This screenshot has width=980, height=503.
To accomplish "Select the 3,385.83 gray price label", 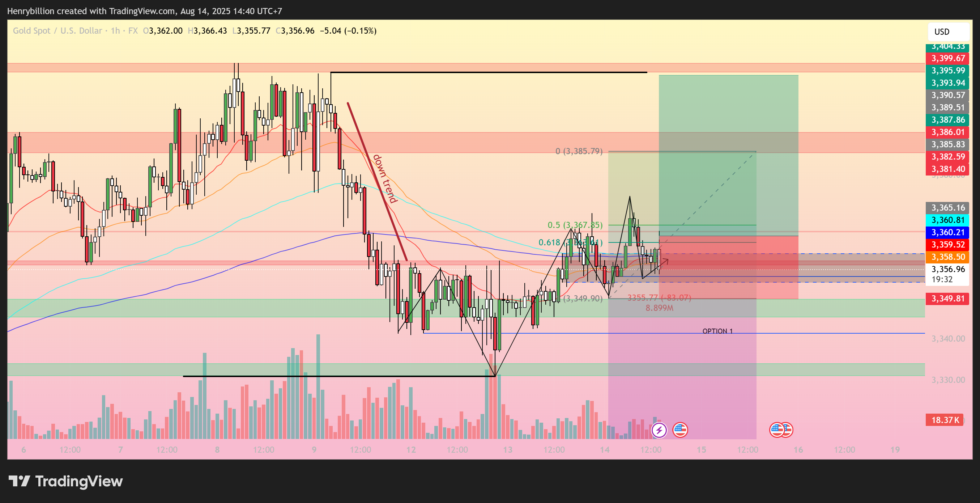I will pos(947,144).
